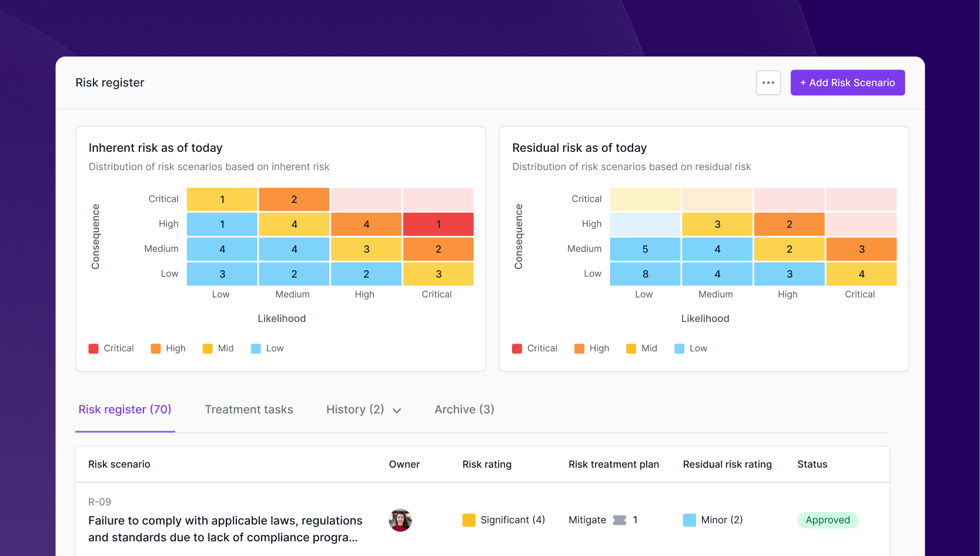Click the blue Minor (2) residual rating swatch
This screenshot has height=556, width=980.
[x=689, y=520]
